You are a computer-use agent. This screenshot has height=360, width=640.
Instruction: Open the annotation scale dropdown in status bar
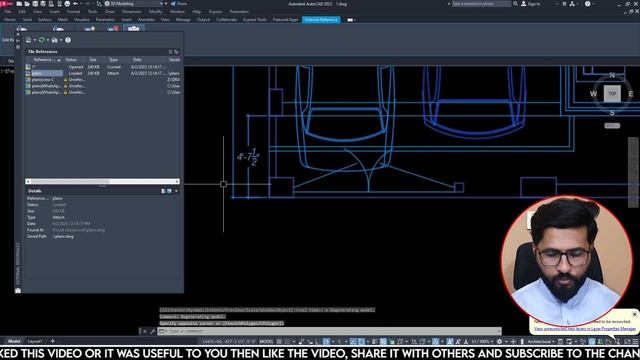point(481,341)
